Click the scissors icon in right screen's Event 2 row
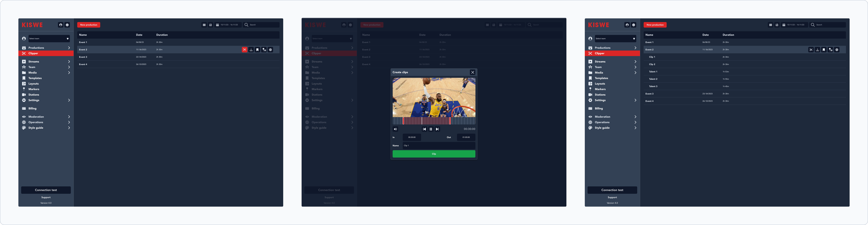This screenshot has height=225, width=868. (x=811, y=49)
